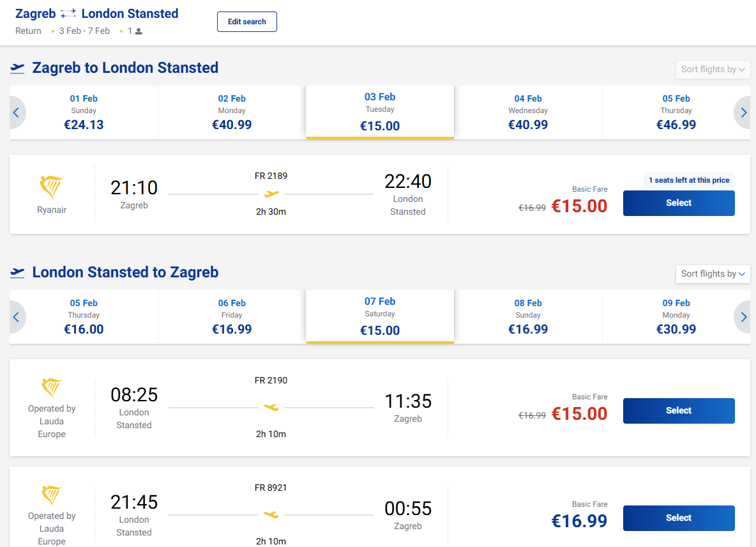Select the 21:45 return flight for €16.99
Image resolution: width=756 pixels, height=547 pixels.
pos(679,518)
